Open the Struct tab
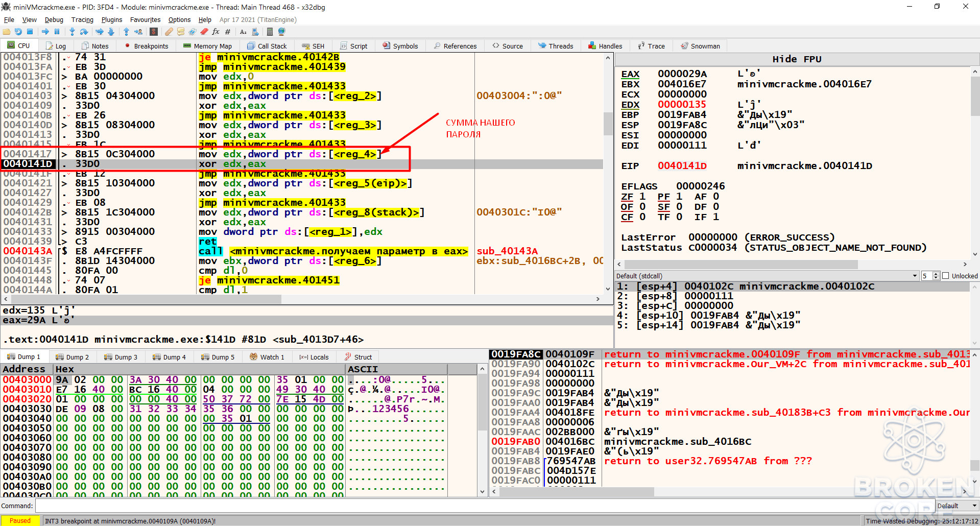Image resolution: width=980 pixels, height=526 pixels. [x=358, y=357]
